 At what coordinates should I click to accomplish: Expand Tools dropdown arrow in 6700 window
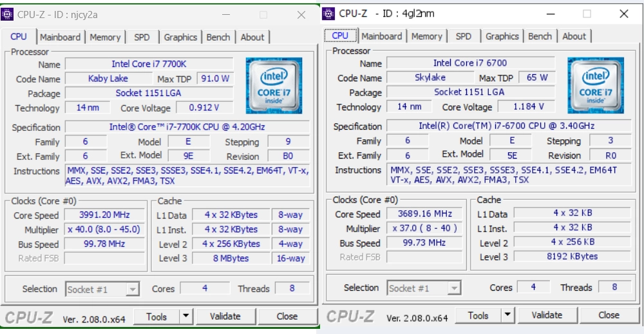pyautogui.click(x=507, y=315)
